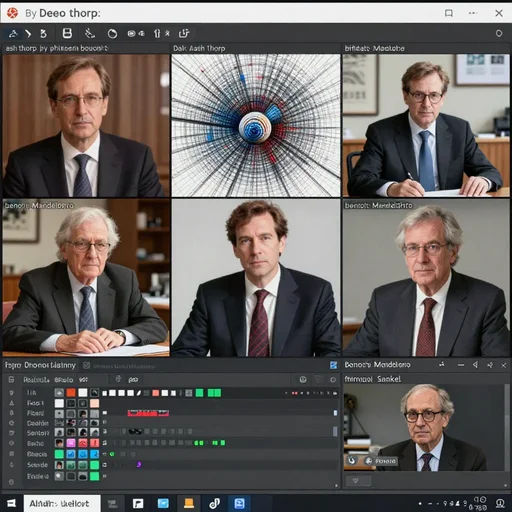
Task: Click the export arrow icon in top toolbar
Action: (184, 33)
